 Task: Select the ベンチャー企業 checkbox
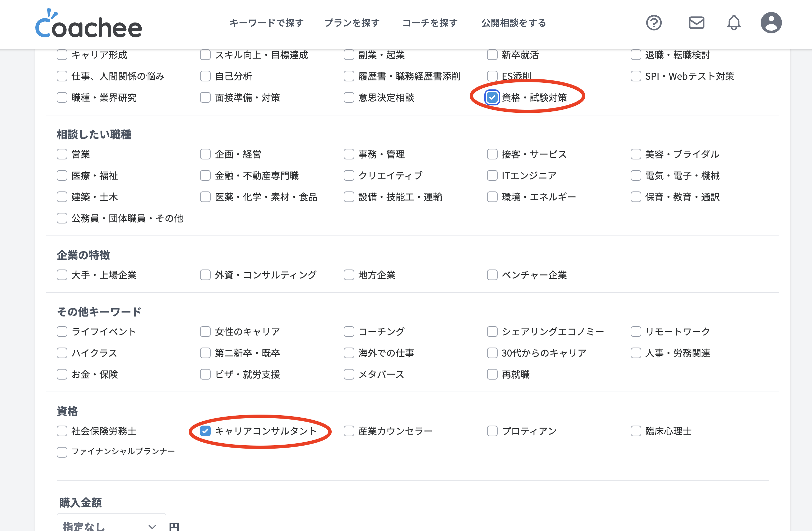point(492,275)
